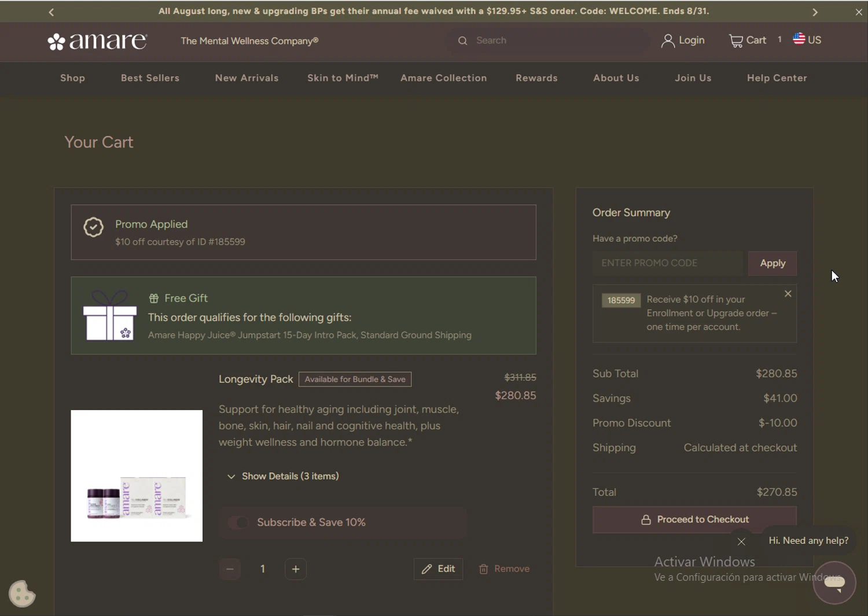The height and width of the screenshot is (616, 868).
Task: Click the Longevity Pack product title
Action: click(x=256, y=379)
